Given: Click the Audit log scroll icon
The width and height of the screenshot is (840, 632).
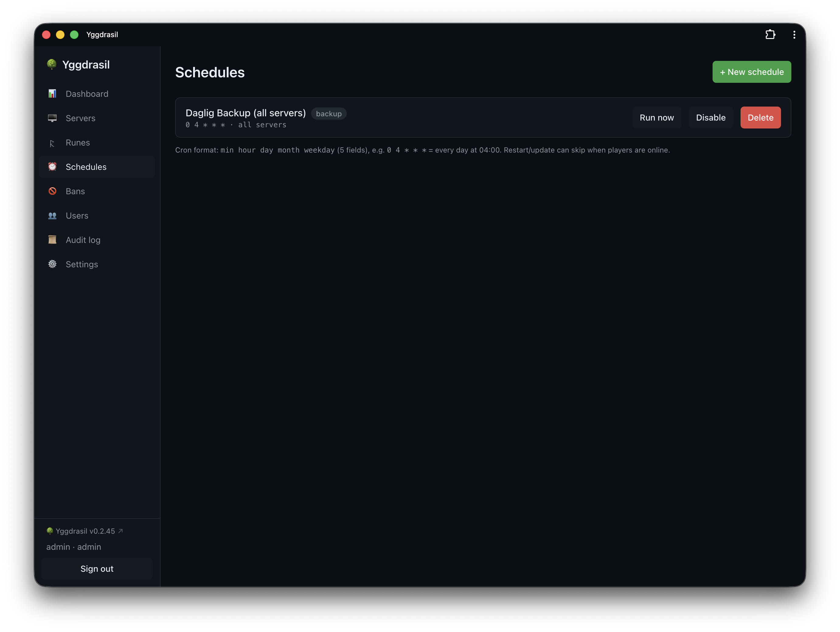Looking at the screenshot, I should coord(52,240).
